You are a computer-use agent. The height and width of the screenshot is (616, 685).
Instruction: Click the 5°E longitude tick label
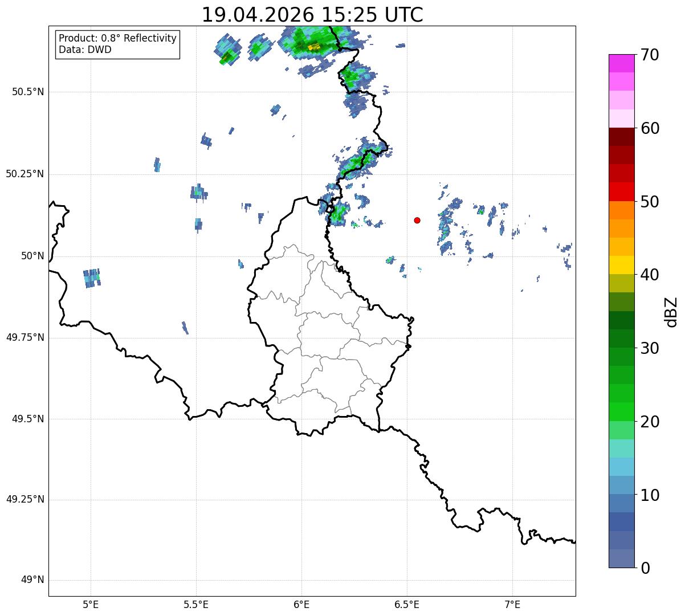point(91,604)
